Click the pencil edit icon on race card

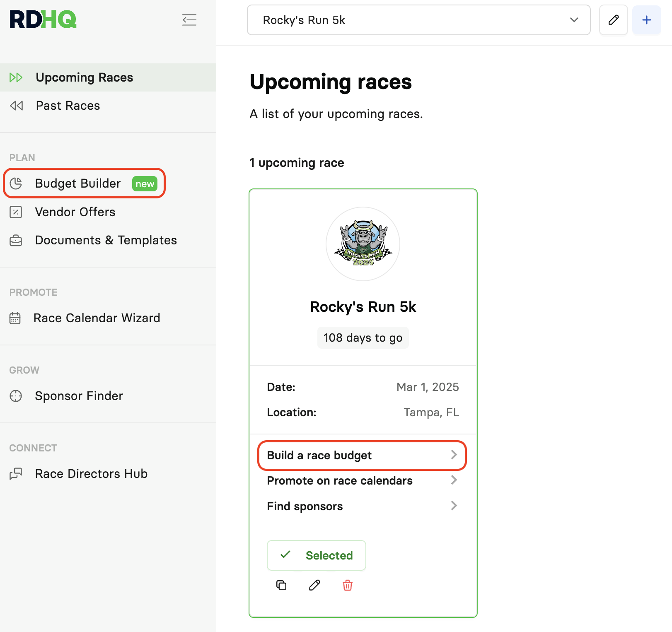pos(314,585)
